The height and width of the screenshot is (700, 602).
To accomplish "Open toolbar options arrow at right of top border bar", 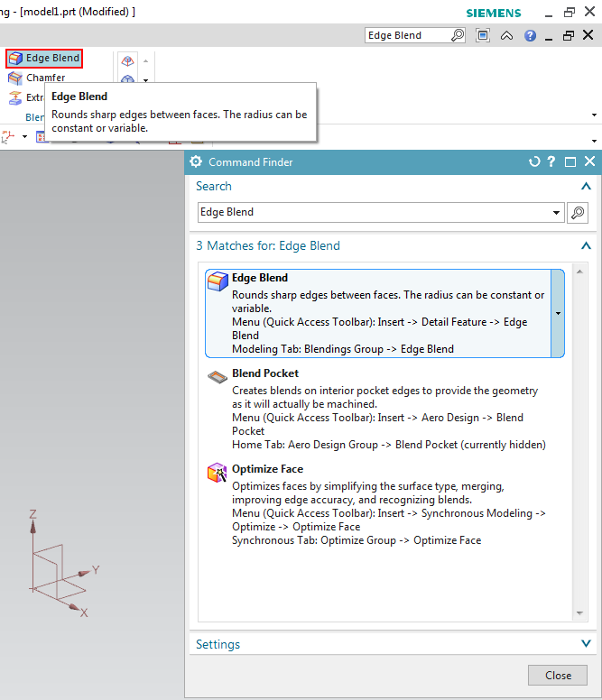I will coord(594,141).
